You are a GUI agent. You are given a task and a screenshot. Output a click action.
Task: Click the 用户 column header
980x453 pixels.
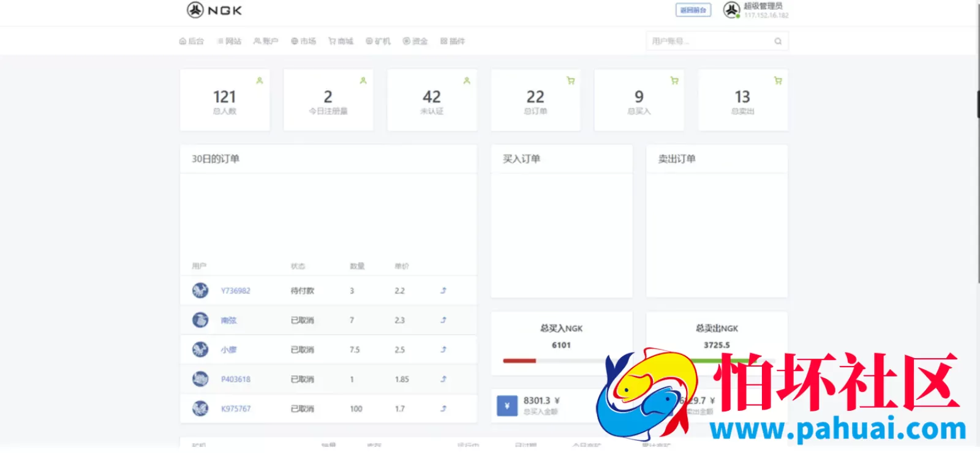(199, 266)
